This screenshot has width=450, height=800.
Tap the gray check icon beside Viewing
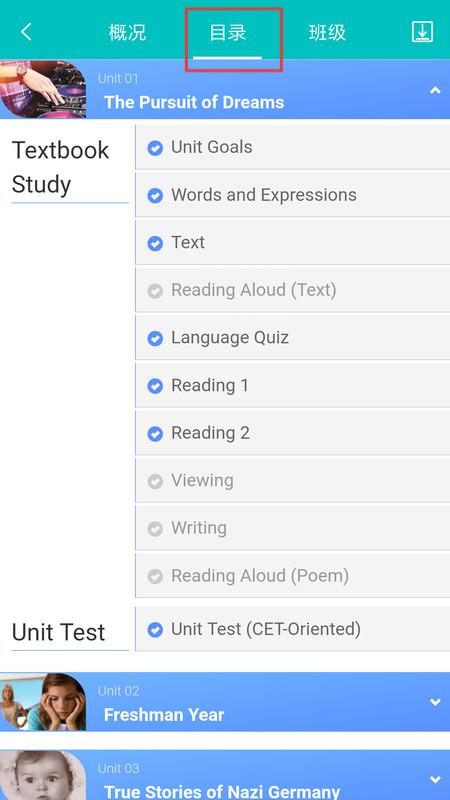[x=155, y=481]
